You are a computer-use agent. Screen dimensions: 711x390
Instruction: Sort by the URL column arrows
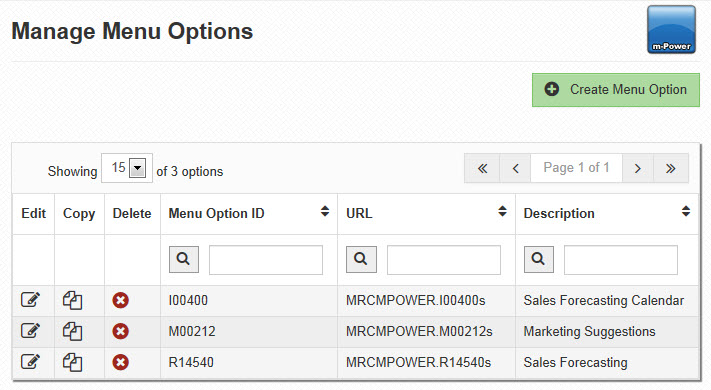(x=502, y=211)
